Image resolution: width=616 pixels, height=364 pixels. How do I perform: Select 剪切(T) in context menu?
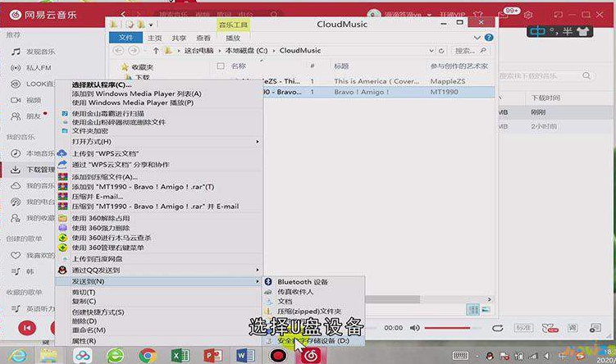point(84,292)
